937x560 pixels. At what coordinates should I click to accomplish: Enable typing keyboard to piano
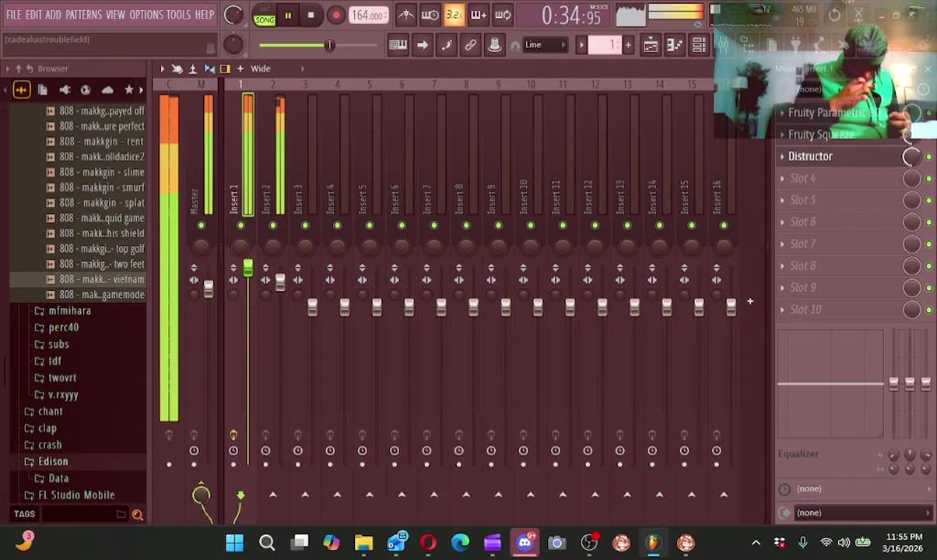point(398,45)
